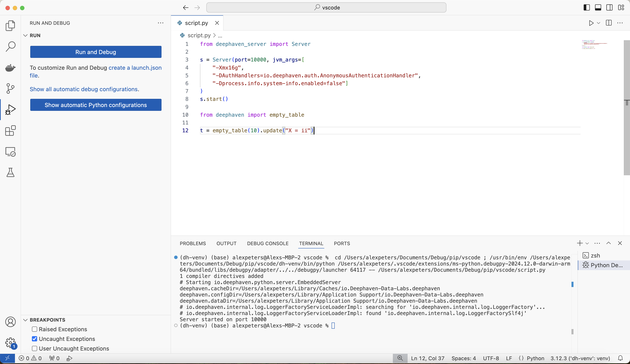This screenshot has width=630, height=364.
Task: Switch to the PROBLEMS panel tab
Action: click(192, 243)
